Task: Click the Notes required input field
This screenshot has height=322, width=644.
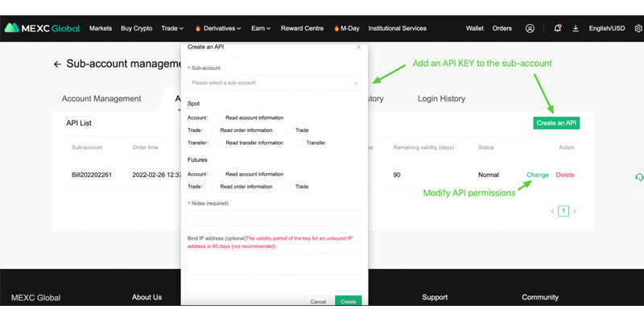Action: 275,218
